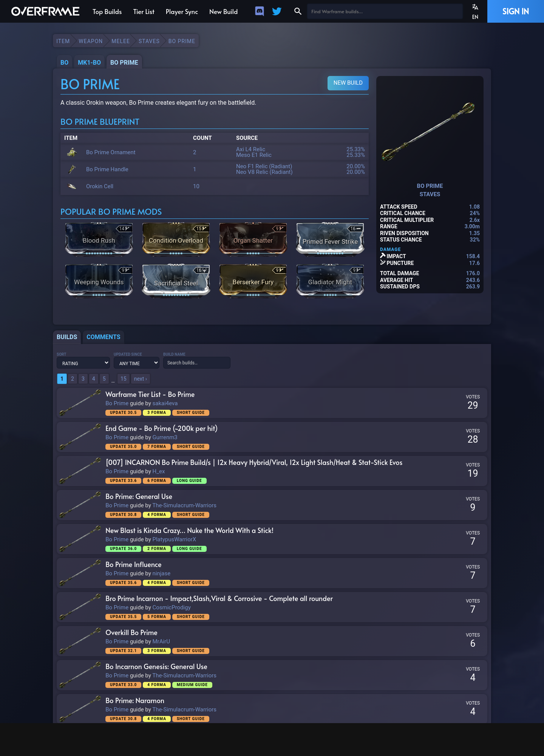Click staff thumbnail of Overkill Bo Prime build
This screenshot has width=544, height=756.
(x=80, y=641)
